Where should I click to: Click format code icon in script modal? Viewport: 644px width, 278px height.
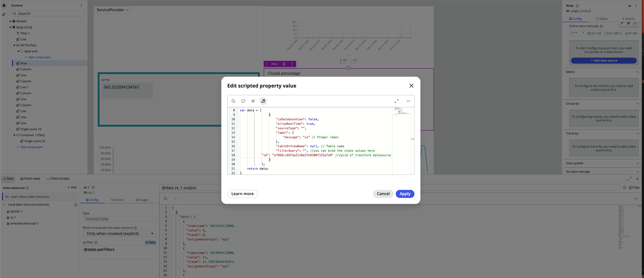click(x=253, y=101)
